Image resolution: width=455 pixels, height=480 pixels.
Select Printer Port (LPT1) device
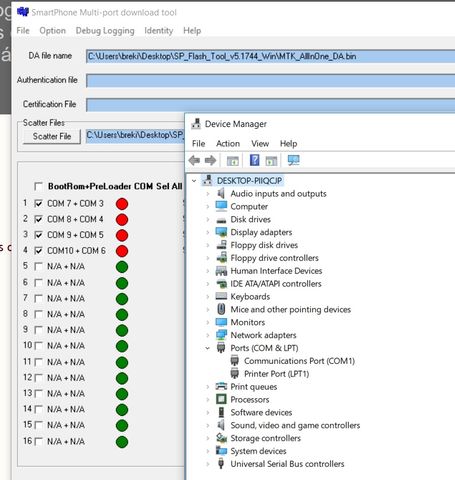coord(276,374)
